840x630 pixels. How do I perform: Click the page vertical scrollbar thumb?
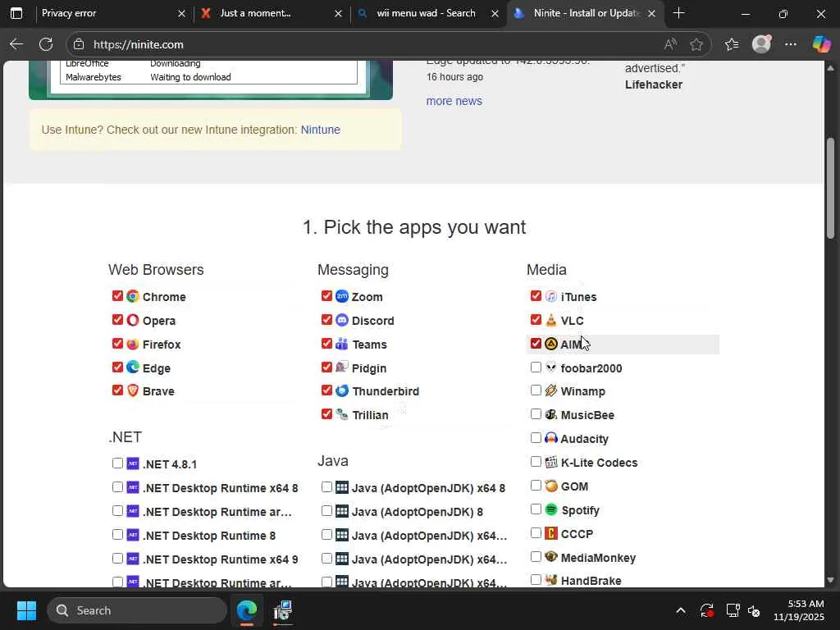pyautogui.click(x=830, y=188)
